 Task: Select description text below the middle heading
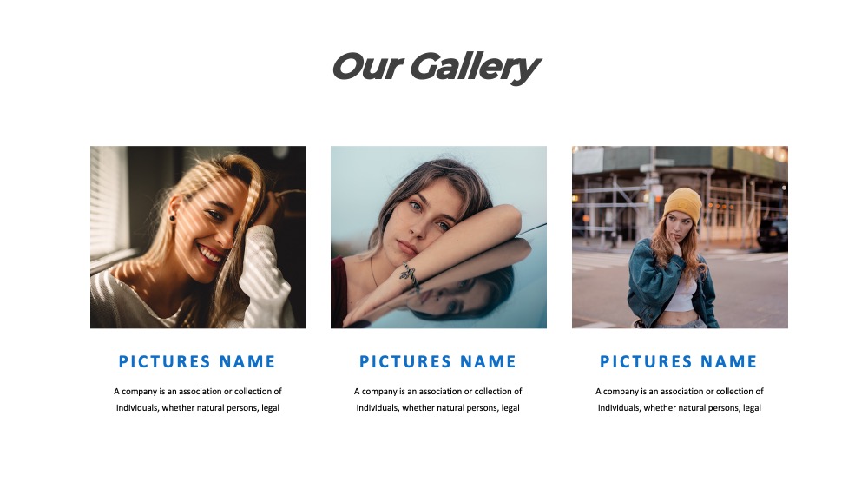437,400
